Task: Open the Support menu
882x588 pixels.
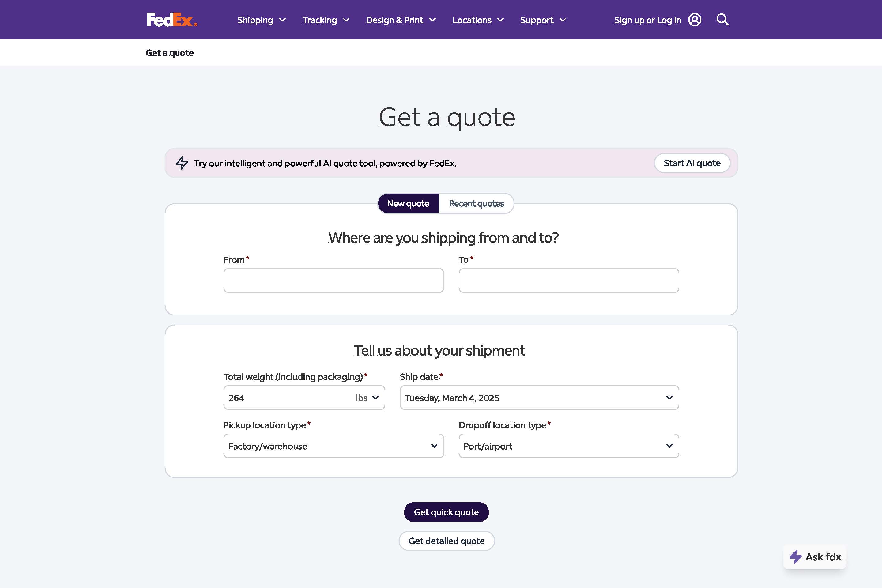Action: pyautogui.click(x=543, y=20)
